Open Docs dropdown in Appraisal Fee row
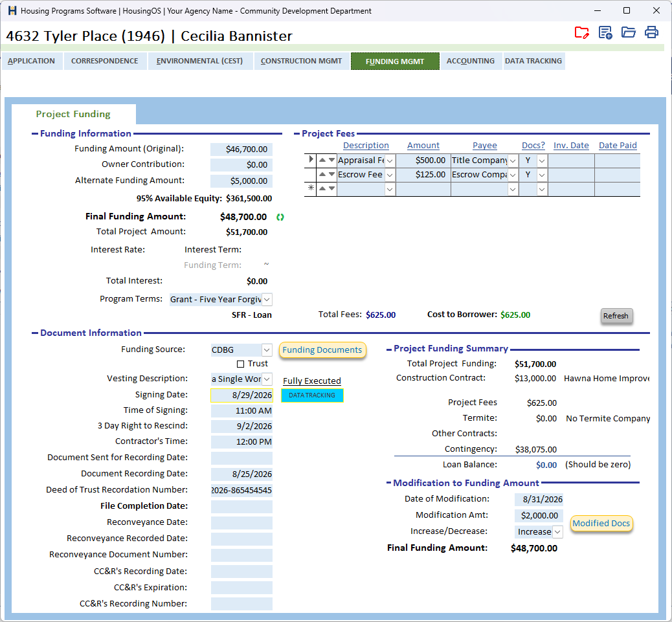The height and width of the screenshot is (622, 672). pyautogui.click(x=542, y=161)
